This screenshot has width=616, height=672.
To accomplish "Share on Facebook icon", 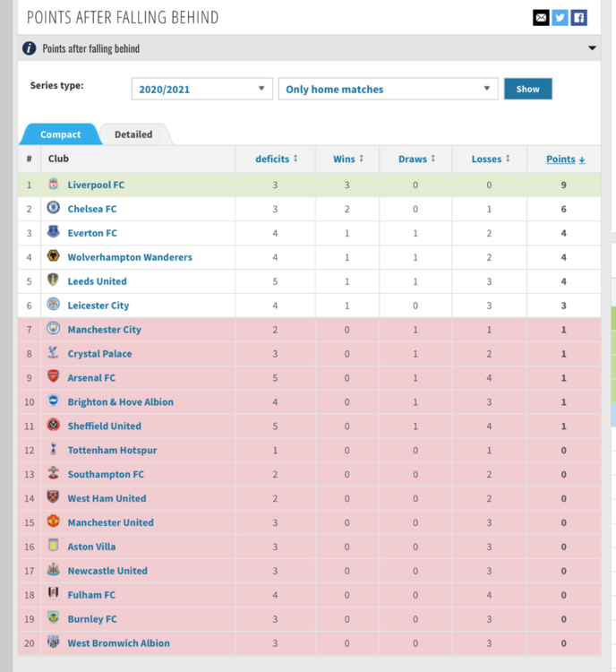I will [578, 18].
